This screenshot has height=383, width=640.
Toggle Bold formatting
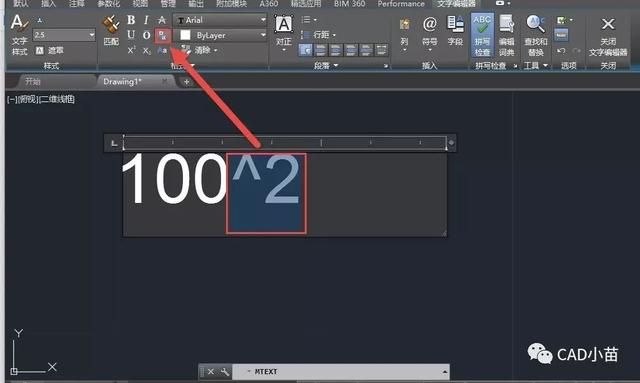(131, 20)
